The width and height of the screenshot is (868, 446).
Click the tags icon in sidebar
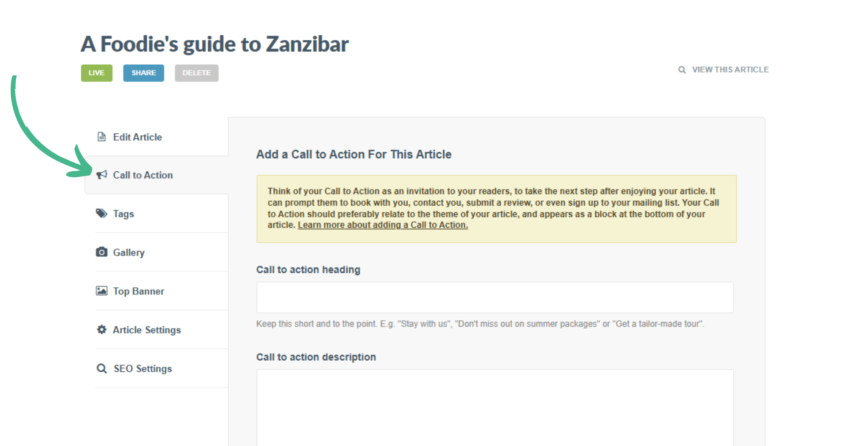[x=101, y=213]
